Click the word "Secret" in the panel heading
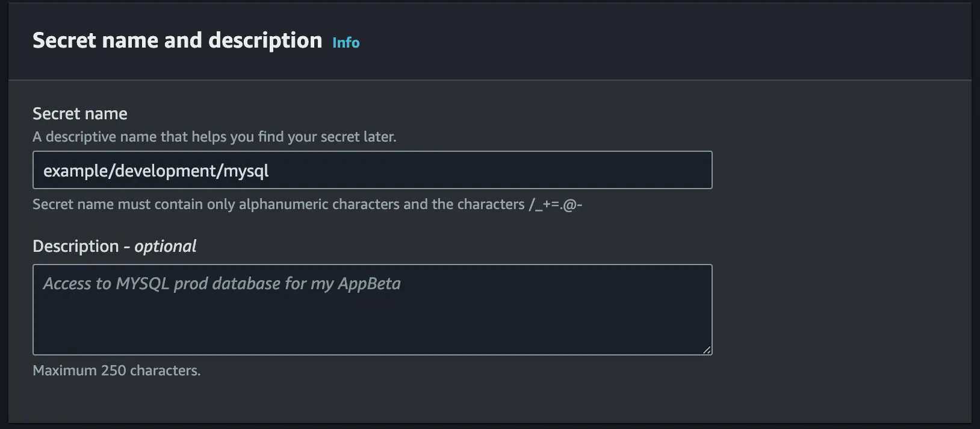The image size is (980, 429). [64, 40]
